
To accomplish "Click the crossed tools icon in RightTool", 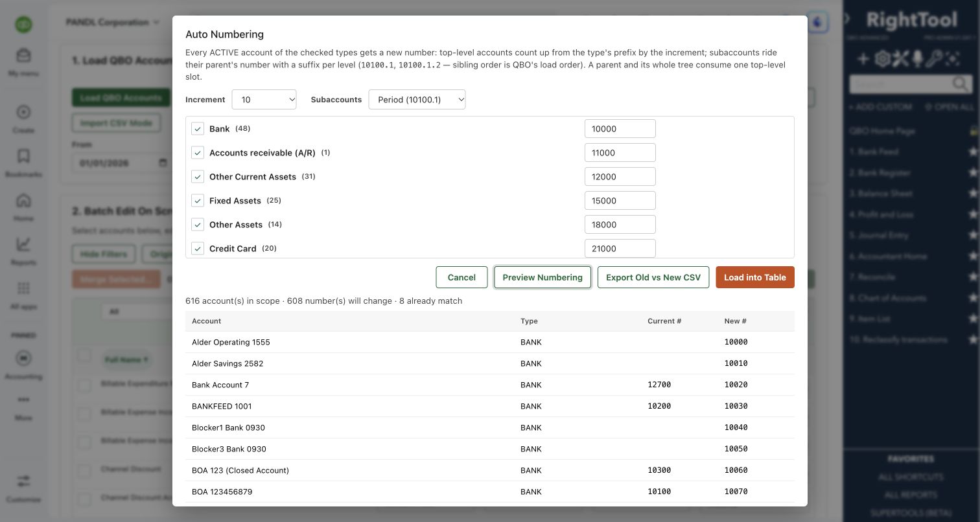I will tap(900, 59).
